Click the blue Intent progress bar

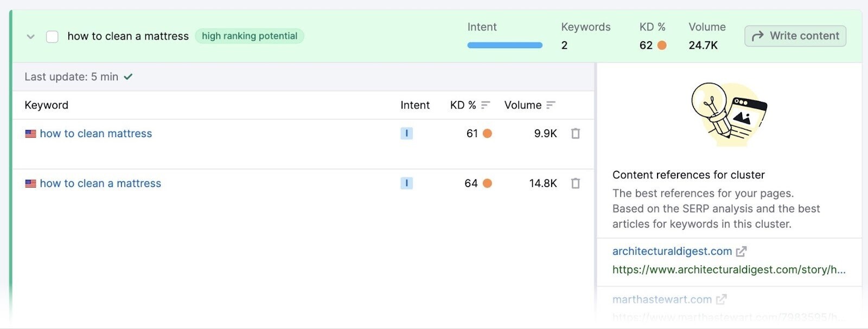pyautogui.click(x=505, y=46)
